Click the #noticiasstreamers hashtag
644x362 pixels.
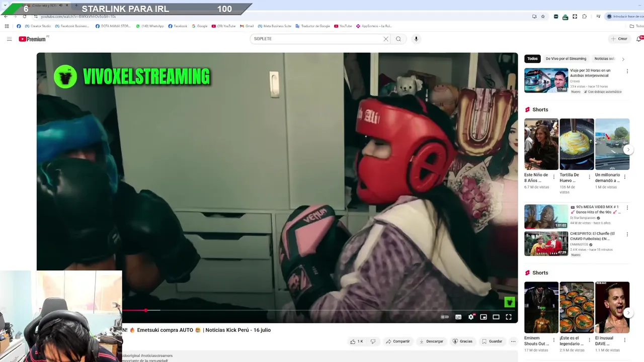click(x=156, y=355)
